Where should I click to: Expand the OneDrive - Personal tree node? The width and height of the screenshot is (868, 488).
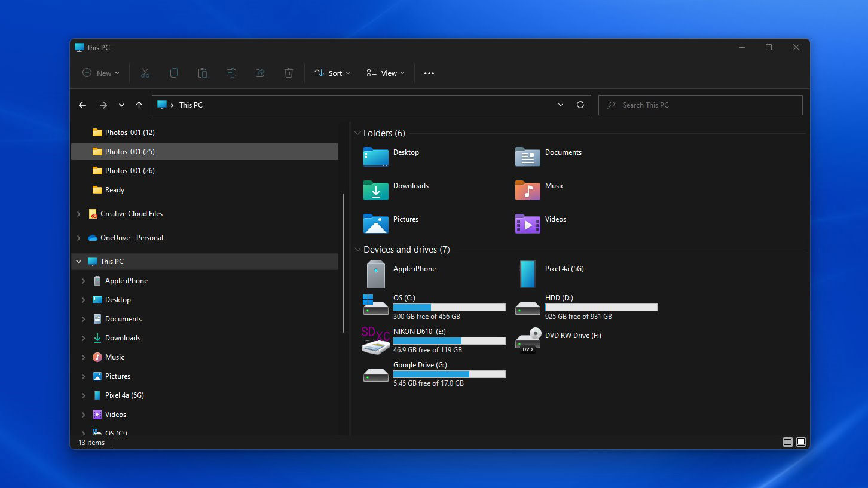[x=79, y=238]
